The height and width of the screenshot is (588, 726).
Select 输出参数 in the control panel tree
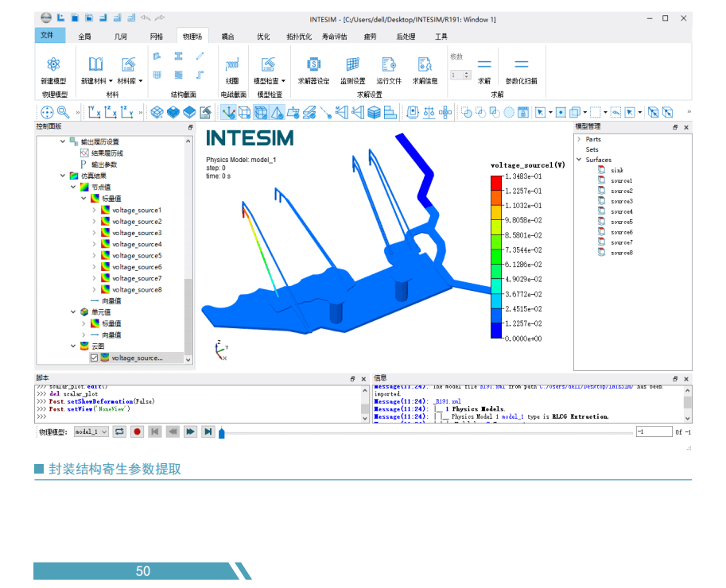[x=103, y=164]
